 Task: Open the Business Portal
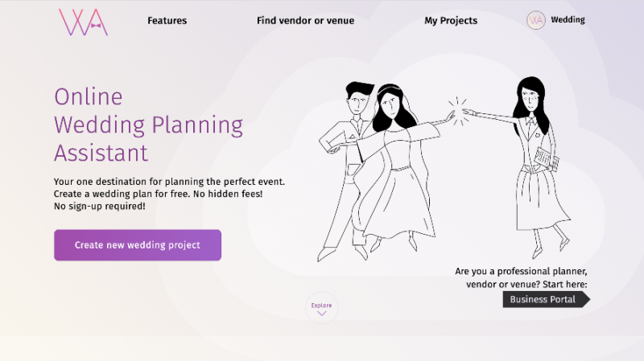pyautogui.click(x=545, y=299)
